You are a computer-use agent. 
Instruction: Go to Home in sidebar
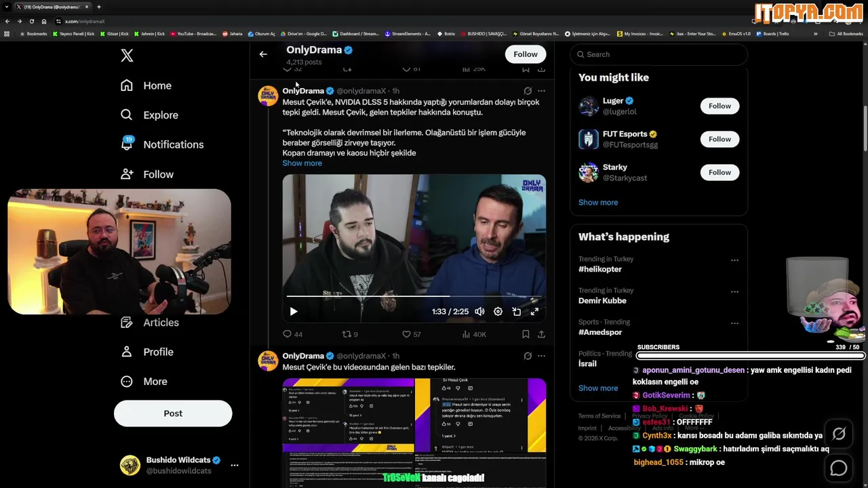tap(146, 85)
